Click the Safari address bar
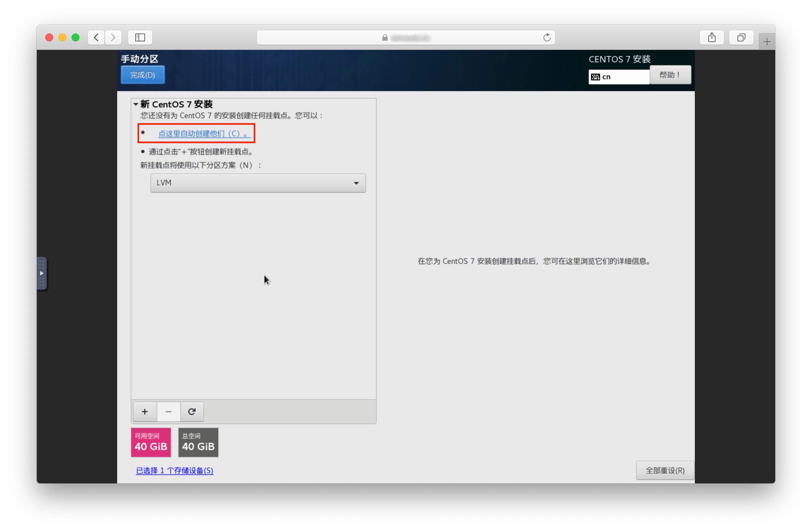This screenshot has height=532, width=812. 406,37
